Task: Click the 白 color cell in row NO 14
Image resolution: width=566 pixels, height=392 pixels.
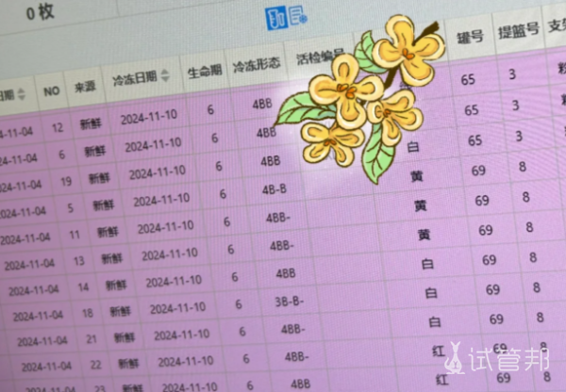Action: click(x=427, y=265)
